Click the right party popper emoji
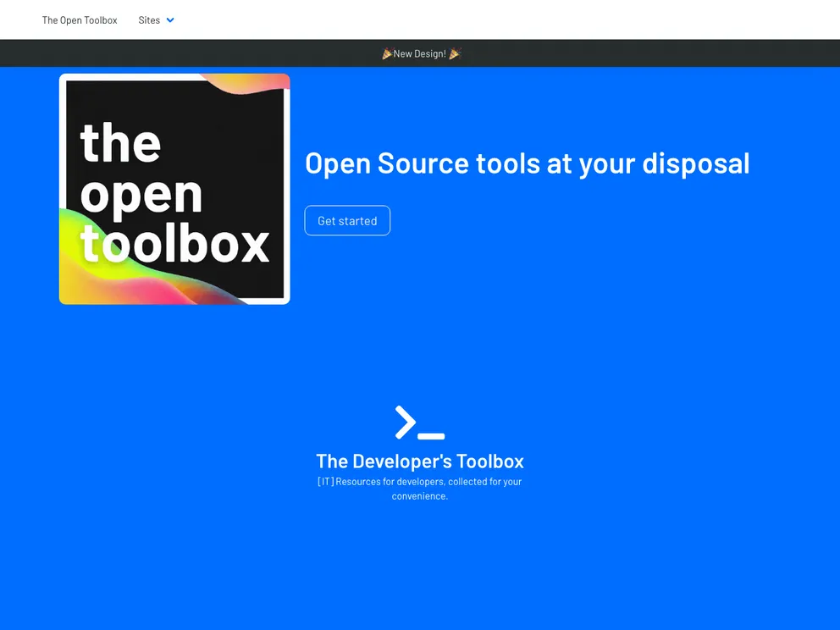The height and width of the screenshot is (630, 840). [x=455, y=54]
